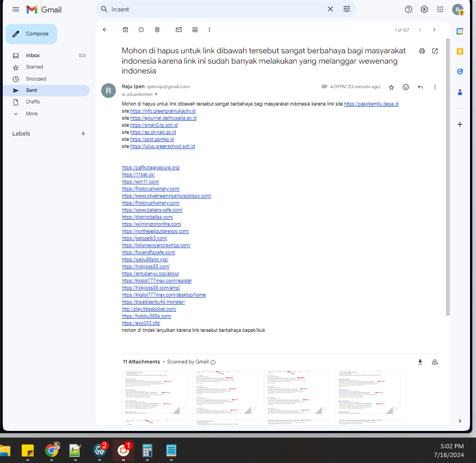Report this email as spam

tap(141, 30)
